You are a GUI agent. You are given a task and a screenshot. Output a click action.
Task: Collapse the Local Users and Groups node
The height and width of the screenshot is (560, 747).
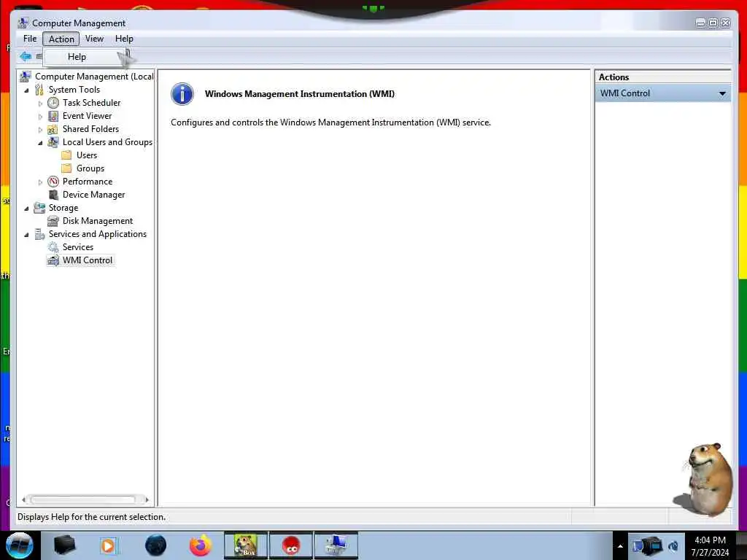coord(40,143)
